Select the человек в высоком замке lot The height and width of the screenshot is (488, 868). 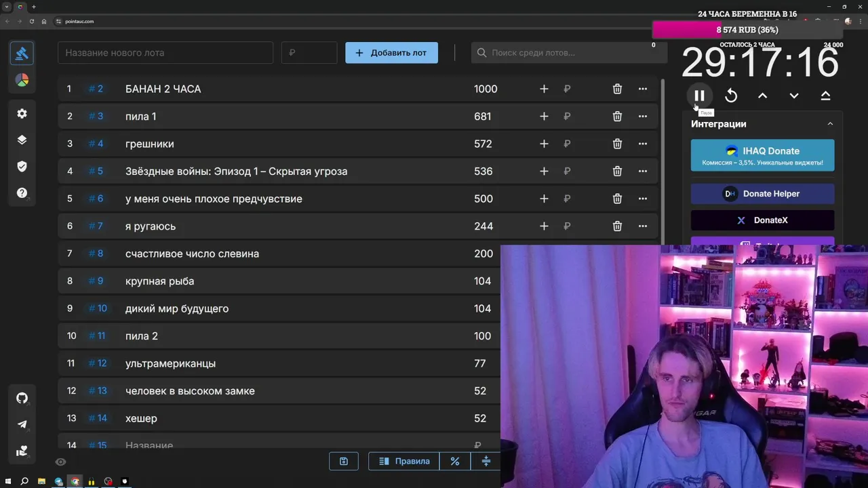tap(190, 391)
